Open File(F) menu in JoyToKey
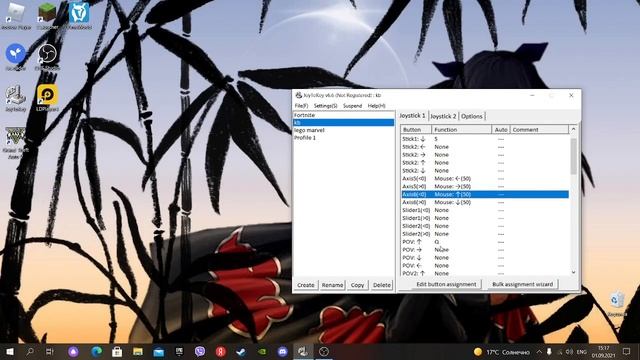 coord(301,106)
